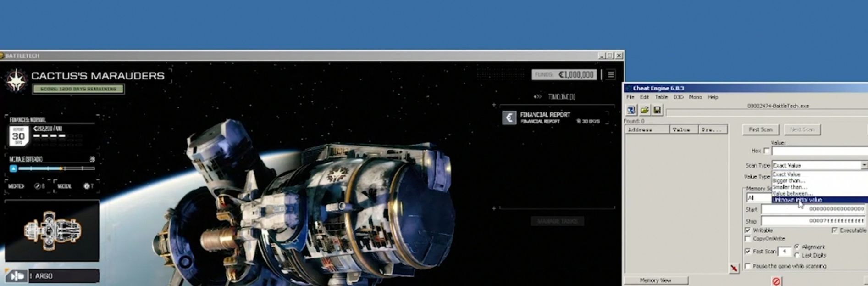
Task: Click the Argo ship navigation icon
Action: click(x=17, y=276)
